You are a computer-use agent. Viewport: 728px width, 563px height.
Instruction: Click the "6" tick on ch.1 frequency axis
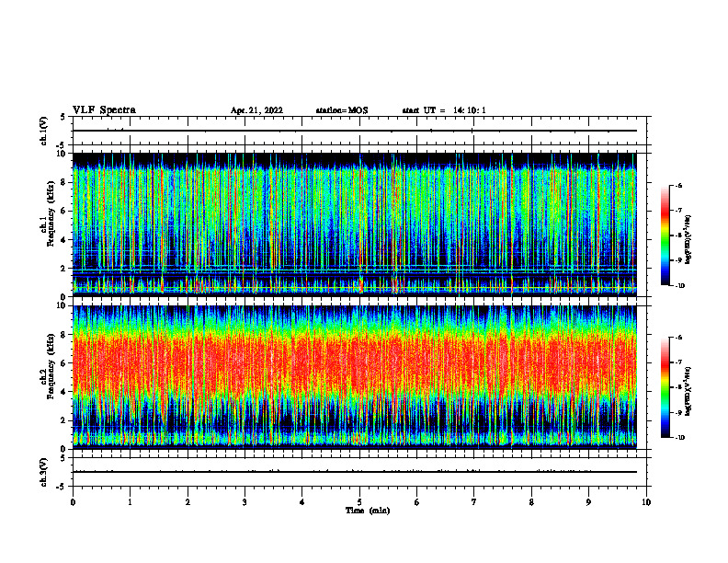[63, 211]
